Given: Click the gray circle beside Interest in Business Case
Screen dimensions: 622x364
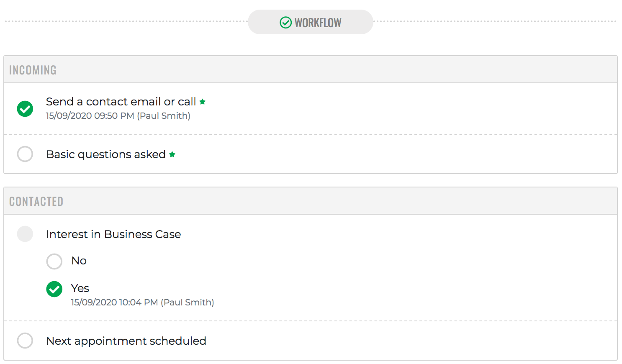Looking at the screenshot, I should (x=25, y=234).
